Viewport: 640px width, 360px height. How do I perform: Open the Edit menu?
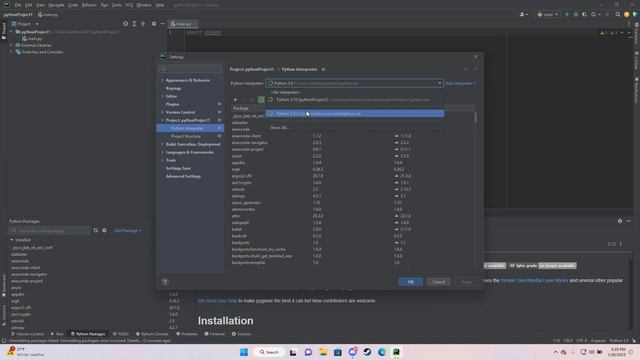pyautogui.click(x=28, y=5)
